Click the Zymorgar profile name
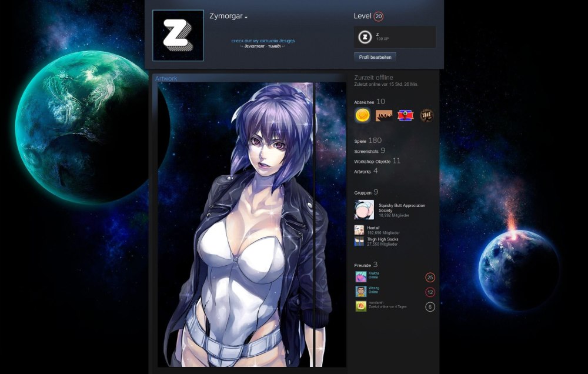The width and height of the screenshot is (588, 374). (226, 16)
